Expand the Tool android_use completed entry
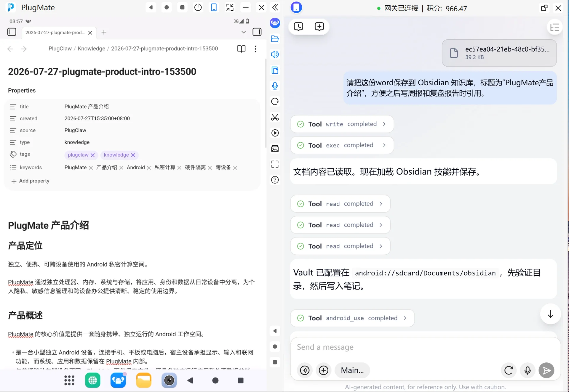Viewport: 569px width, 392px height. click(x=352, y=318)
